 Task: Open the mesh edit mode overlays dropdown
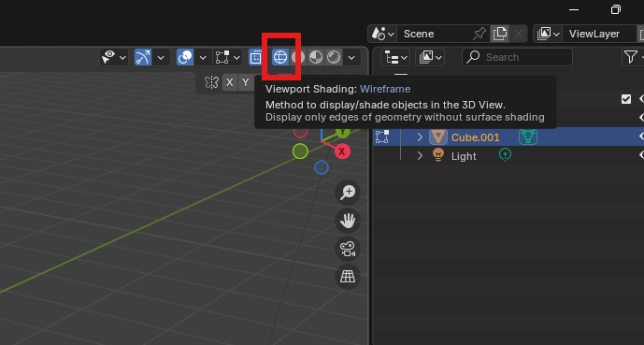[x=227, y=58]
